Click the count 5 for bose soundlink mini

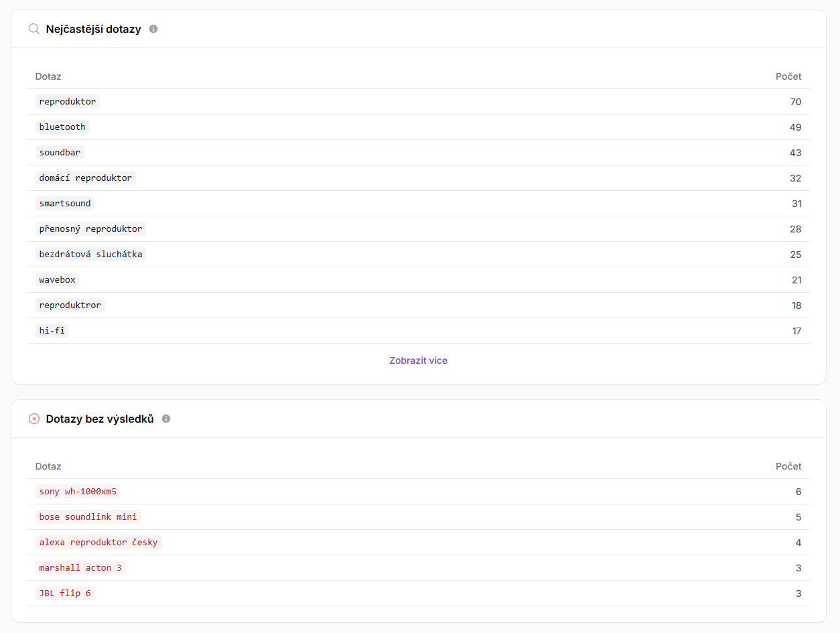[x=798, y=517]
